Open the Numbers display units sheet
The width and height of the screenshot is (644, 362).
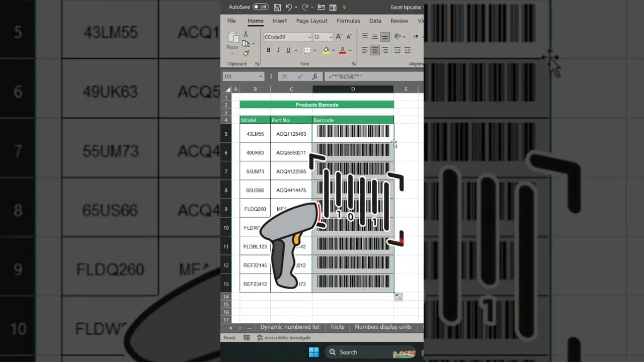(x=383, y=327)
